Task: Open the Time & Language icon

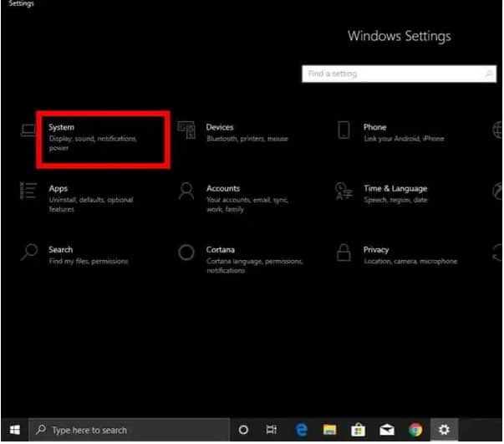Action: coord(344,191)
